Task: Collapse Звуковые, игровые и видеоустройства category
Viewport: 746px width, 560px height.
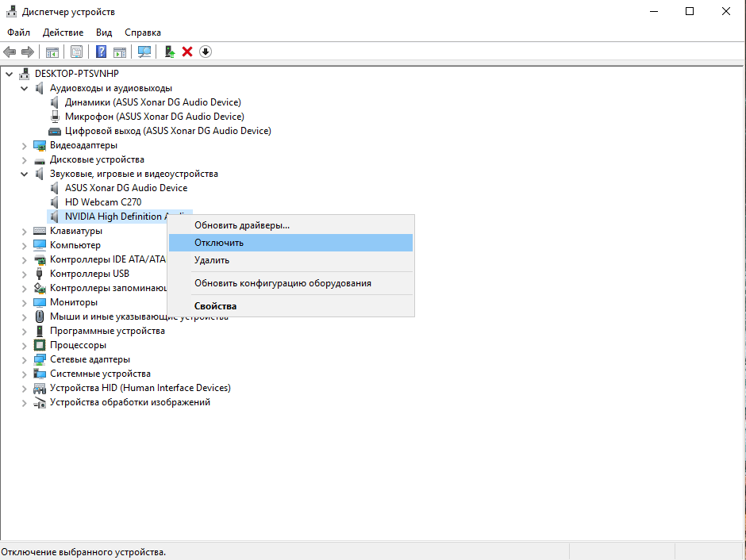Action: pos(25,175)
